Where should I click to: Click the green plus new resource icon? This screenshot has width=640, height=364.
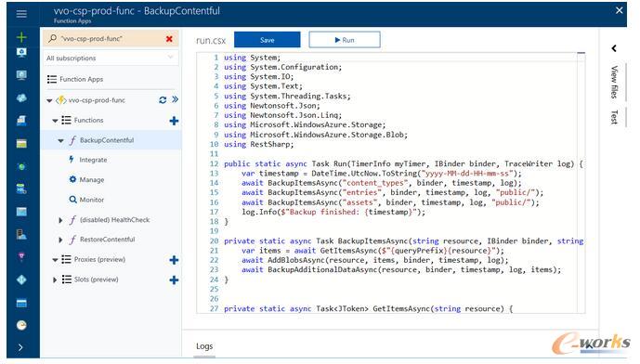[21, 37]
